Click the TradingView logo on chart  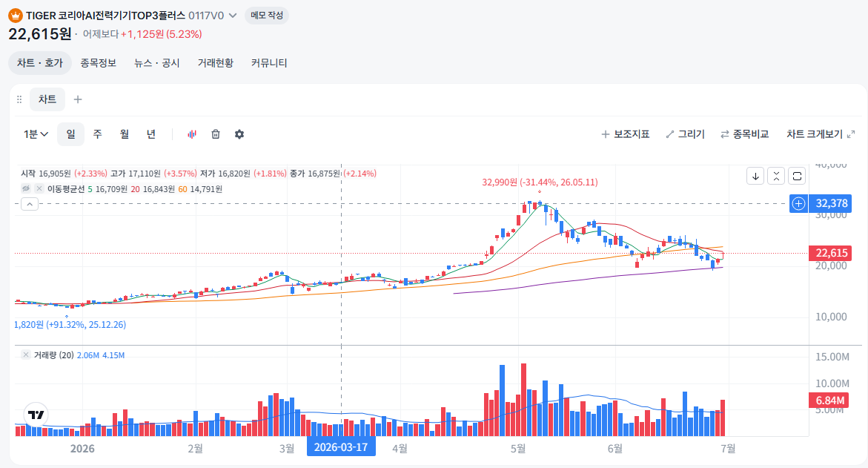(x=36, y=415)
